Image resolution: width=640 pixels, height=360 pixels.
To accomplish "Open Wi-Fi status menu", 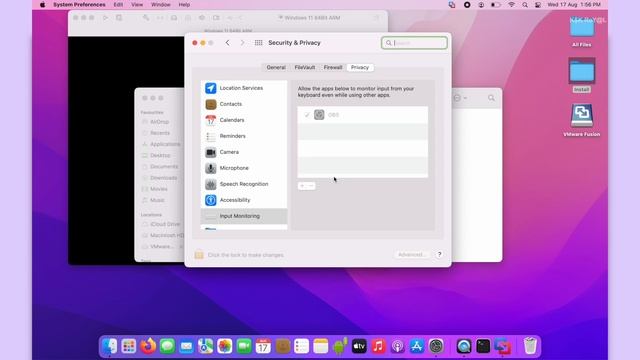I will pos(511,5).
